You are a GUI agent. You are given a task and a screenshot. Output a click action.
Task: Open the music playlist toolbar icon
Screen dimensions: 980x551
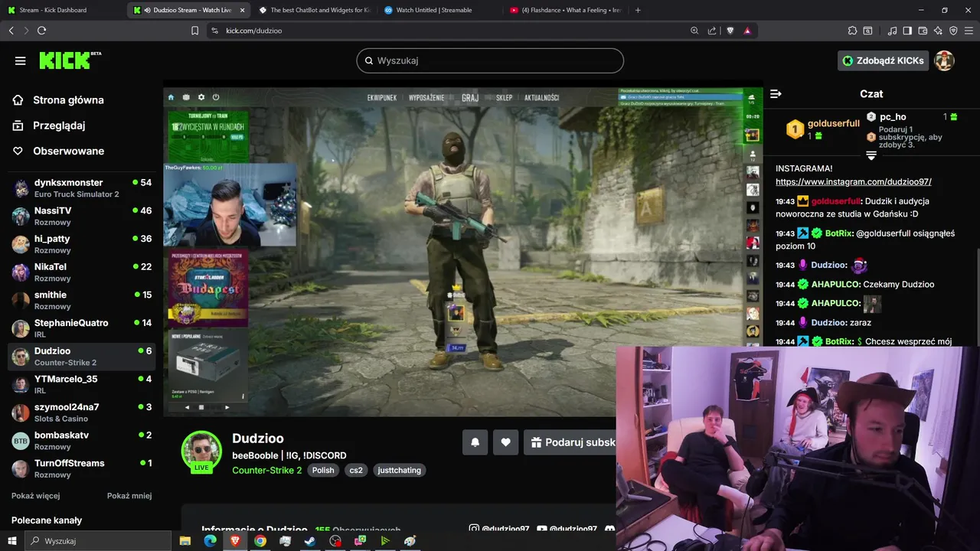tap(892, 31)
